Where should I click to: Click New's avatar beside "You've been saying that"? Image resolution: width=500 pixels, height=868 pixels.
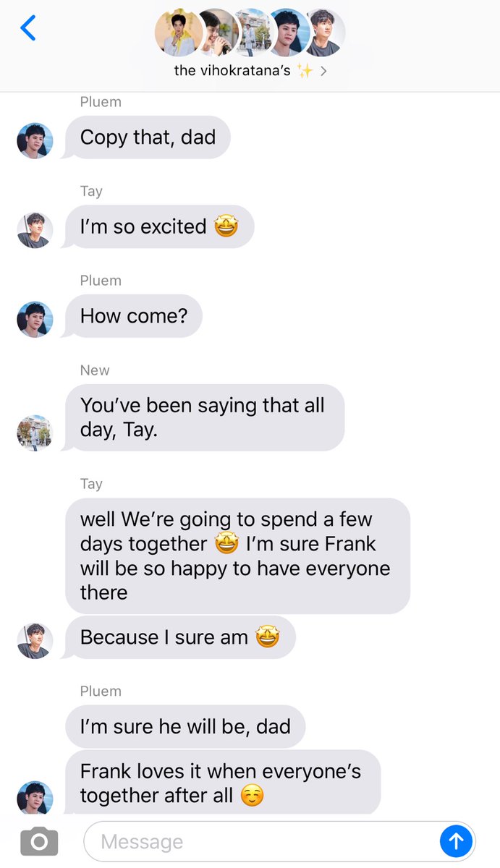35,433
